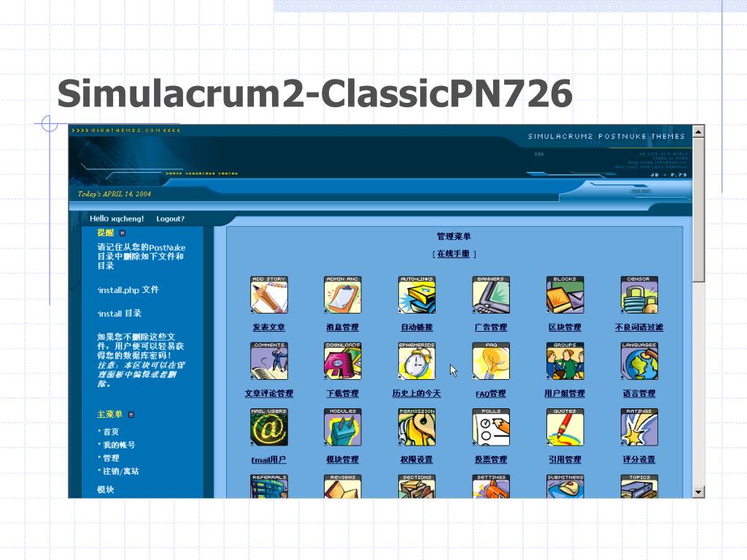Click the 管理菜单 heading text
This screenshot has height=560, width=747.
(x=454, y=236)
